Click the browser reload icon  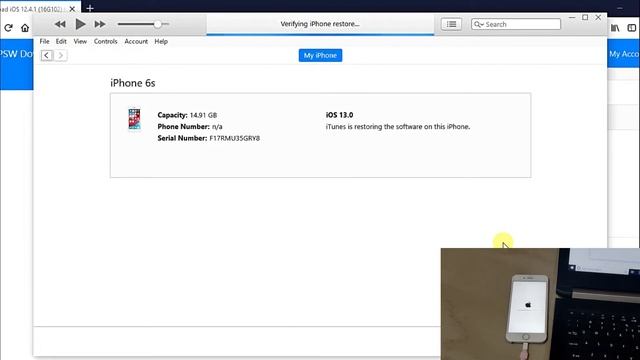click(9, 28)
